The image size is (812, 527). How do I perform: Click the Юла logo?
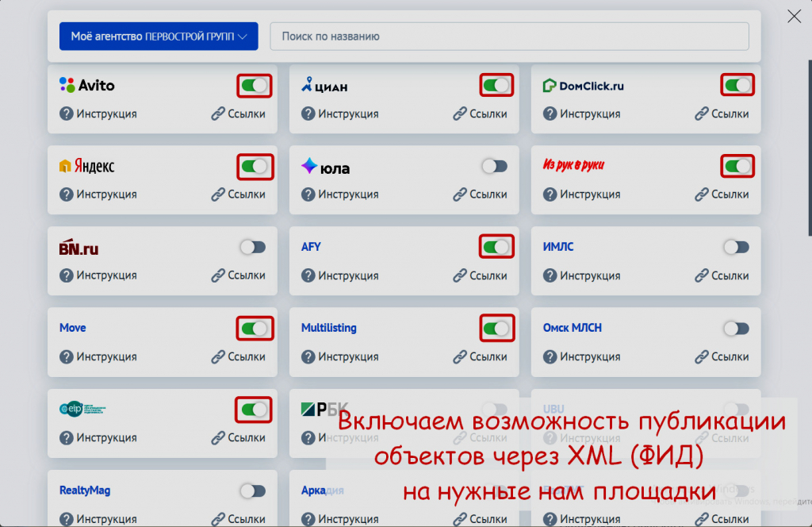point(325,167)
